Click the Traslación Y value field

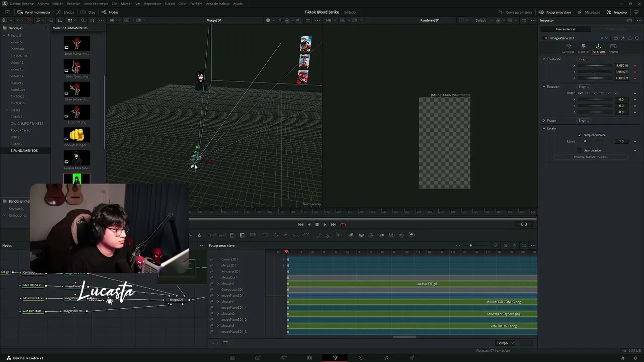622,72
